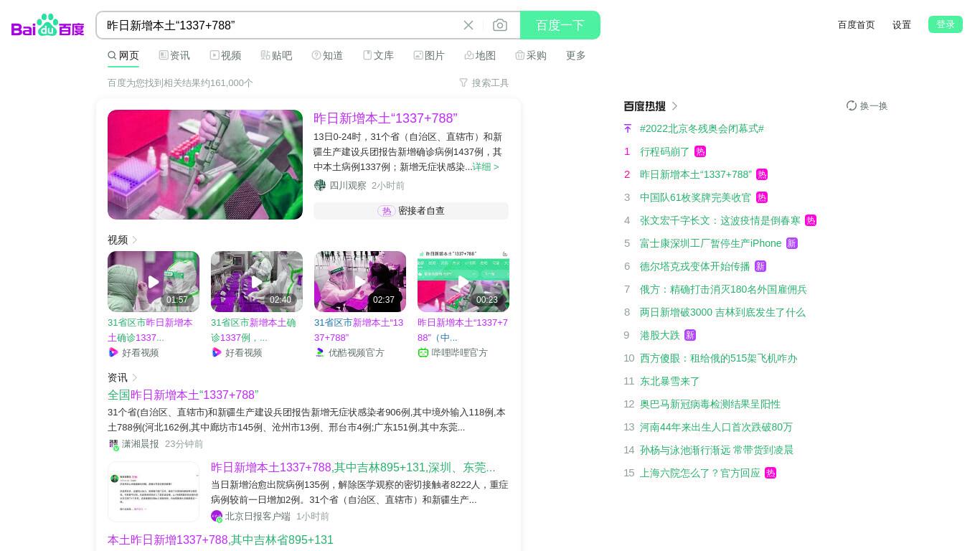This screenshot has height=551, width=980.
Task: Open 上海六院怎么了?官方回应
Action: click(700, 473)
